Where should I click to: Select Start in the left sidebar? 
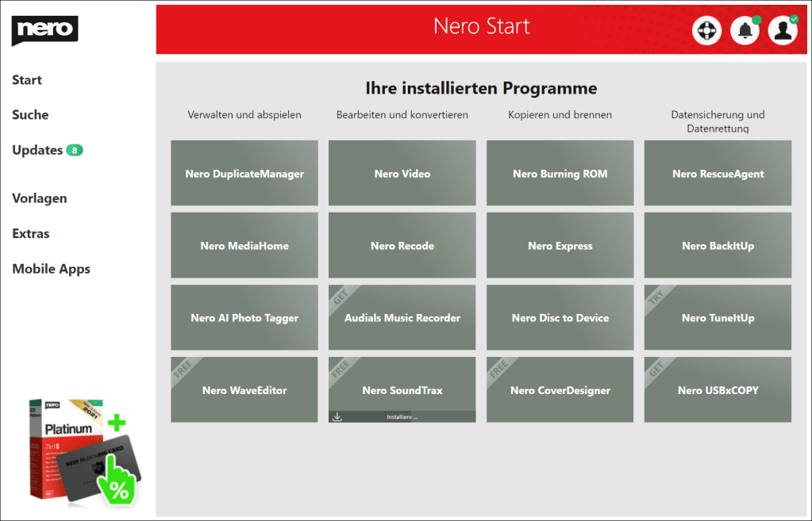point(27,80)
